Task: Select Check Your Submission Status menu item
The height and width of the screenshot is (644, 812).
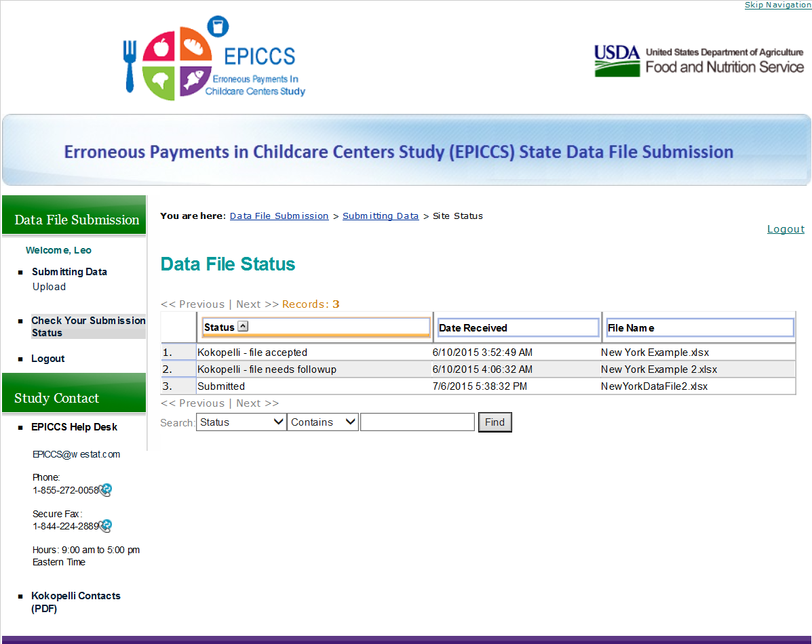Action: (x=88, y=327)
